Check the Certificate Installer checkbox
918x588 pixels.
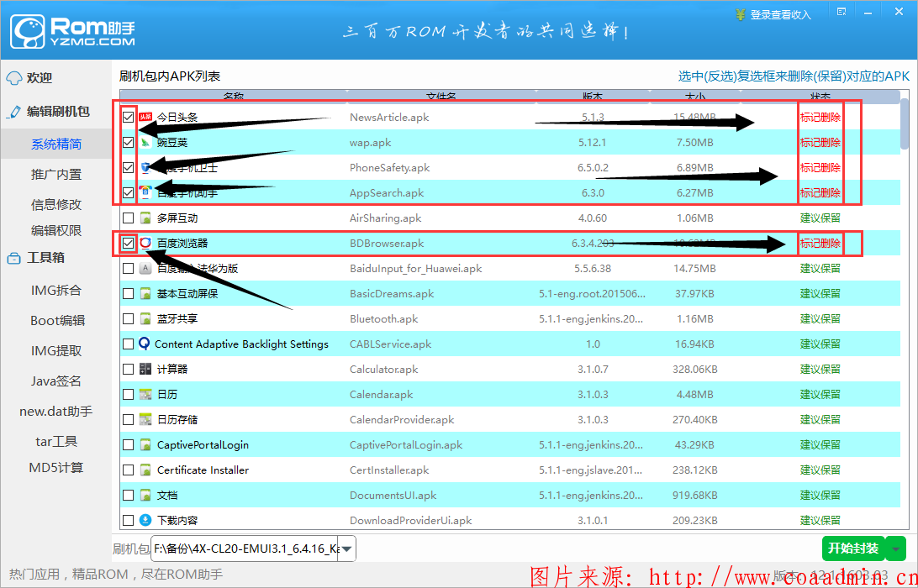point(129,470)
